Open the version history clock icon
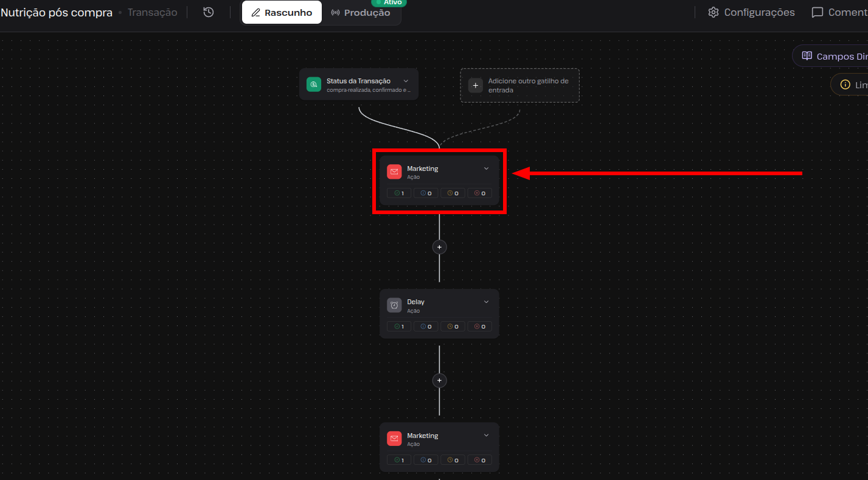Image resolution: width=868 pixels, height=480 pixels. tap(209, 12)
